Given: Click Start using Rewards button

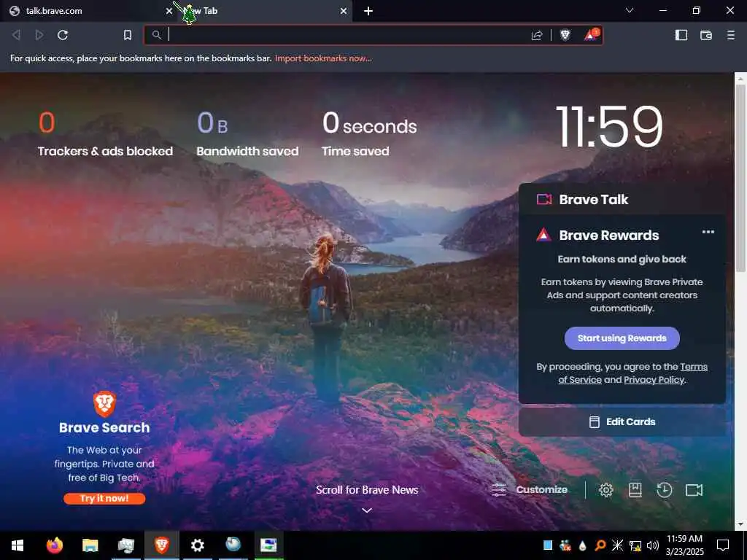Looking at the screenshot, I should coord(622,338).
